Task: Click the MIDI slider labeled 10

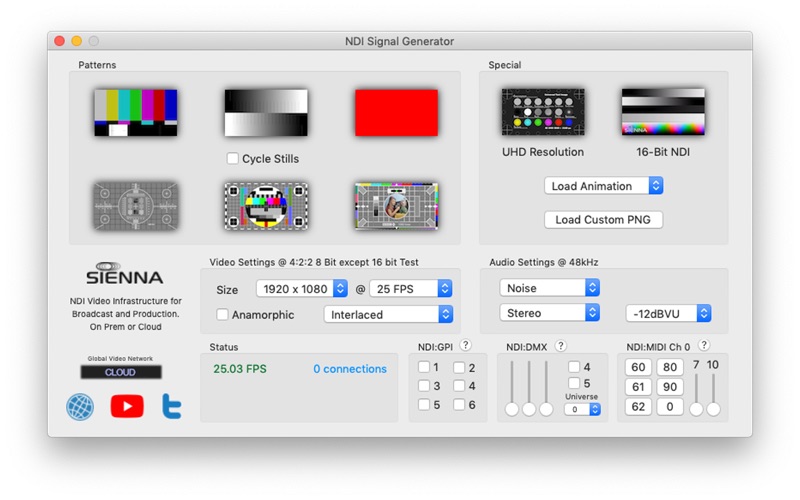Action: 713,394
